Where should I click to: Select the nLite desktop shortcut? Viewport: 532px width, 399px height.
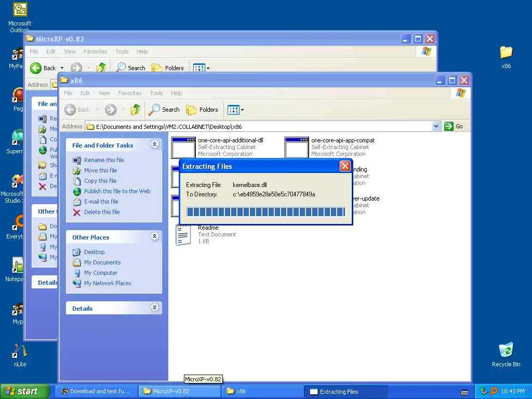click(20, 355)
